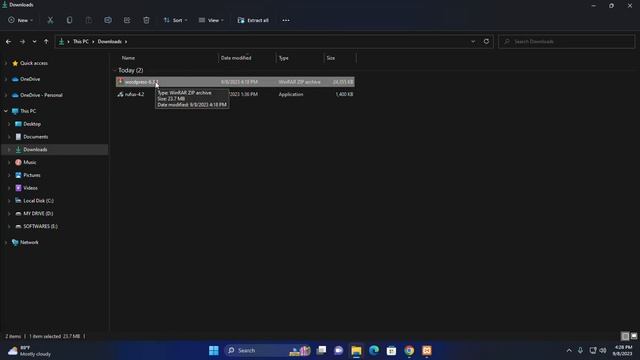Click the Paste icon in toolbar
The image size is (640, 360).
click(x=89, y=20)
